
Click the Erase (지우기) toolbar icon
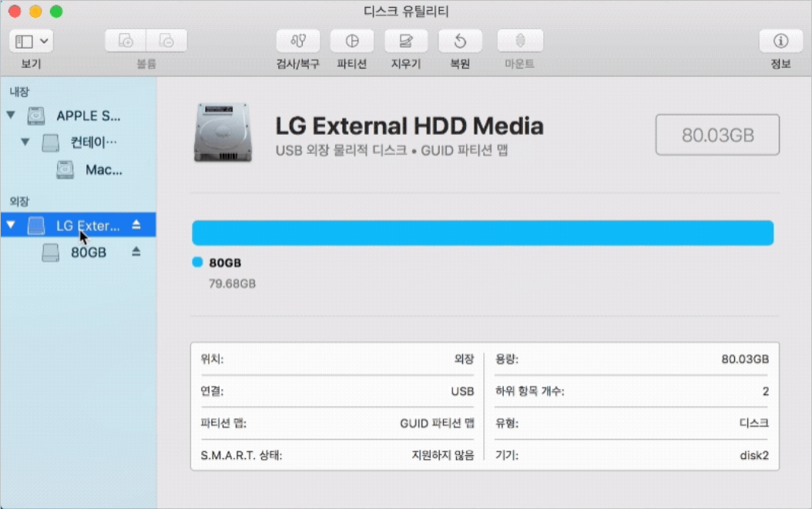[x=406, y=41]
